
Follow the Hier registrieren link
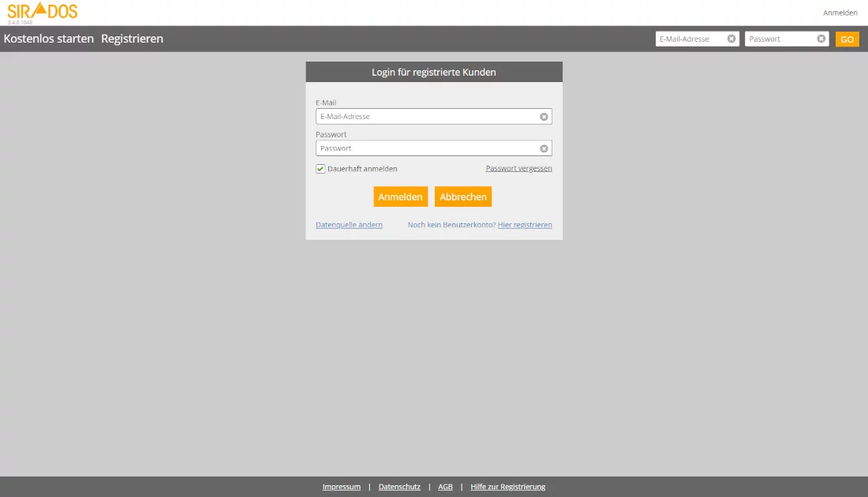click(x=525, y=225)
